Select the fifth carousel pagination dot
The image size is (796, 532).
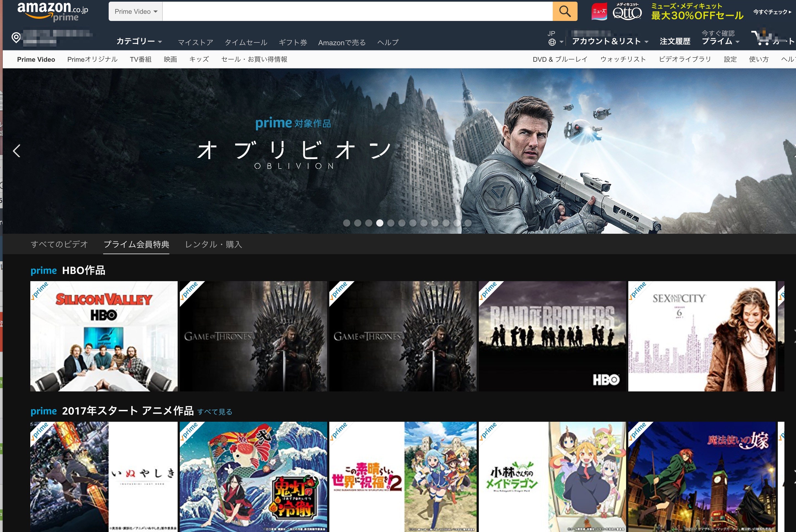point(391,223)
